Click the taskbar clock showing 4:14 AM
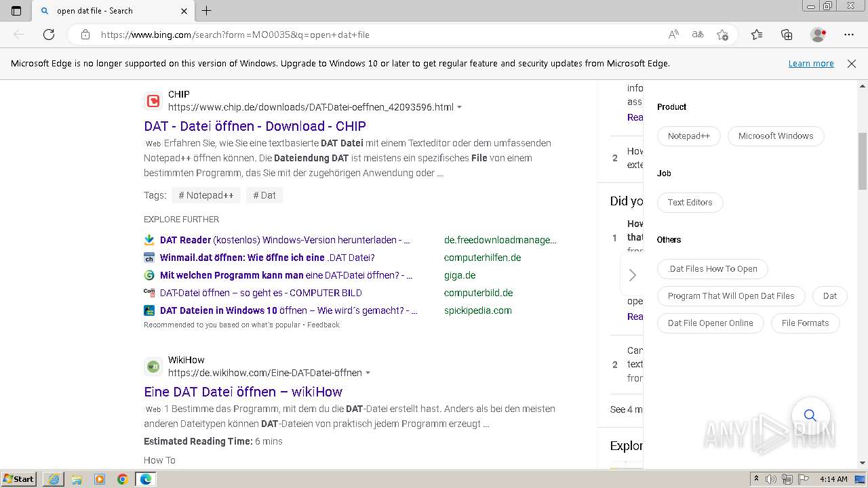This screenshot has height=488, width=868. [x=833, y=479]
